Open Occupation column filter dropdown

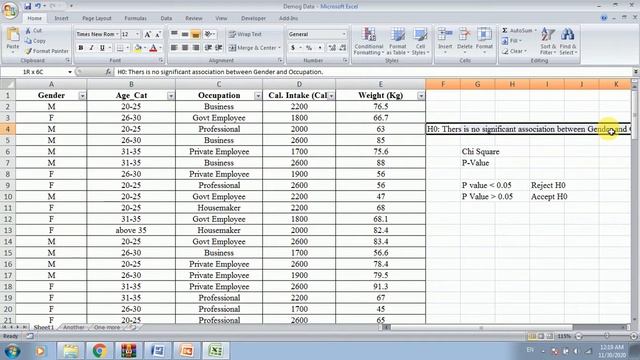coord(258,96)
